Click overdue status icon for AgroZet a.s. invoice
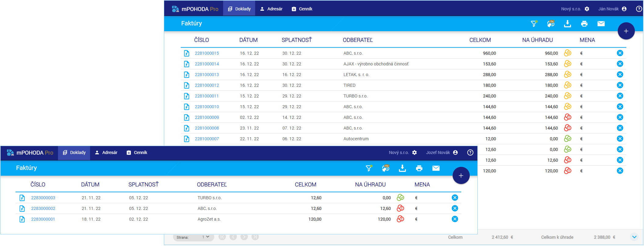Viewport: 644px width, 246px height. click(400, 219)
